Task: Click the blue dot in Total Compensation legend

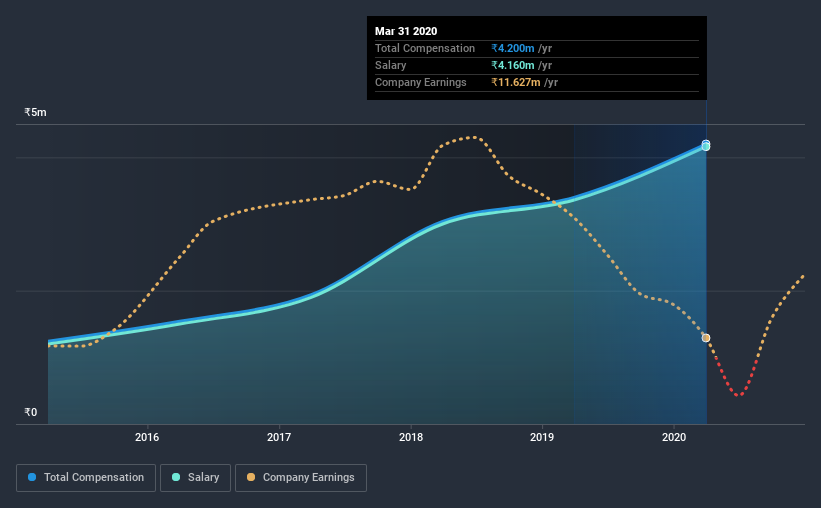Action: (x=32, y=477)
